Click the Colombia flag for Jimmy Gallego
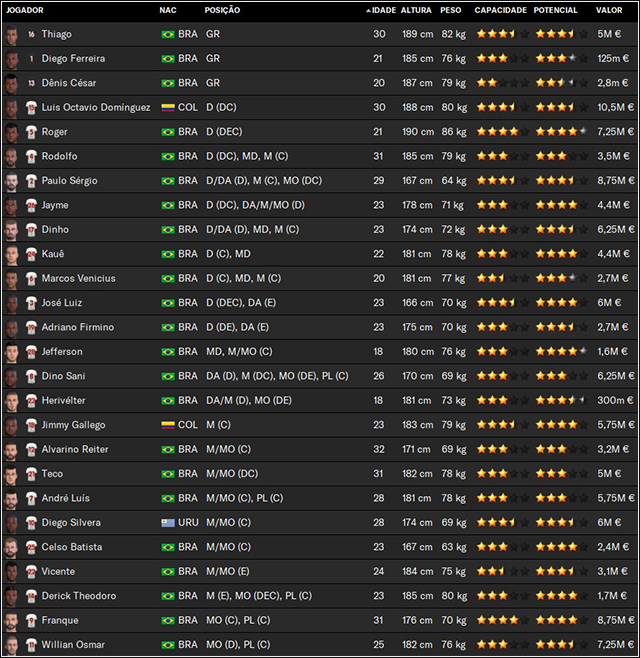Viewport: 640px width, 658px height. coord(168,425)
